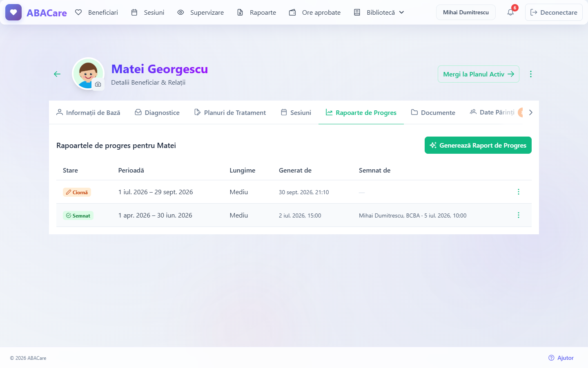588x368 pixels.
Task: Click the Perioadă column header
Action: point(131,170)
